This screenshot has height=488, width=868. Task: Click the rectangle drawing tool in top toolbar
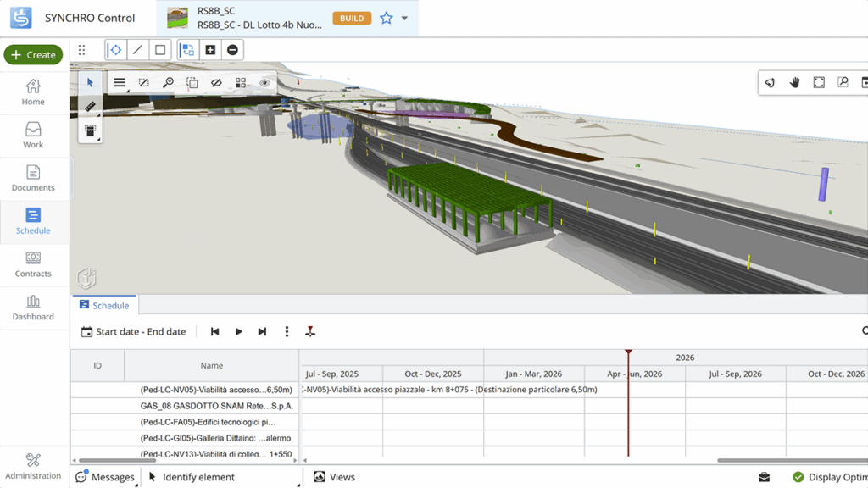coord(159,49)
